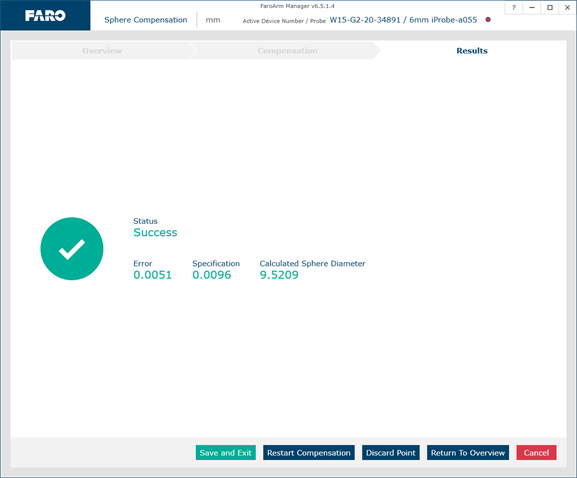Click Restart Compensation button

click(x=309, y=453)
